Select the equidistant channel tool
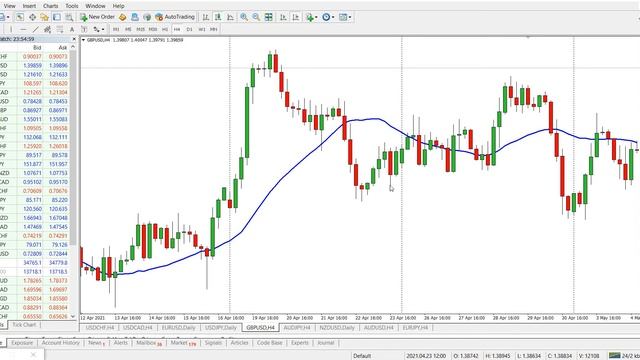Screen dimensions: 640x360 click(47, 29)
